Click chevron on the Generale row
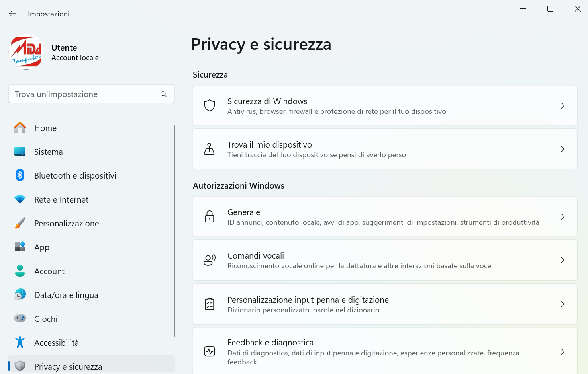This screenshot has width=588, height=374. click(x=563, y=216)
